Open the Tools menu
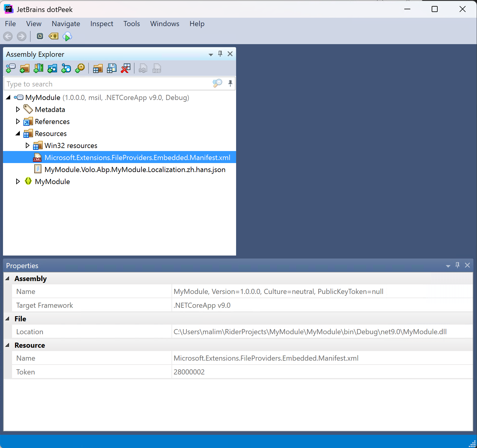This screenshot has width=477, height=448. pos(132,24)
